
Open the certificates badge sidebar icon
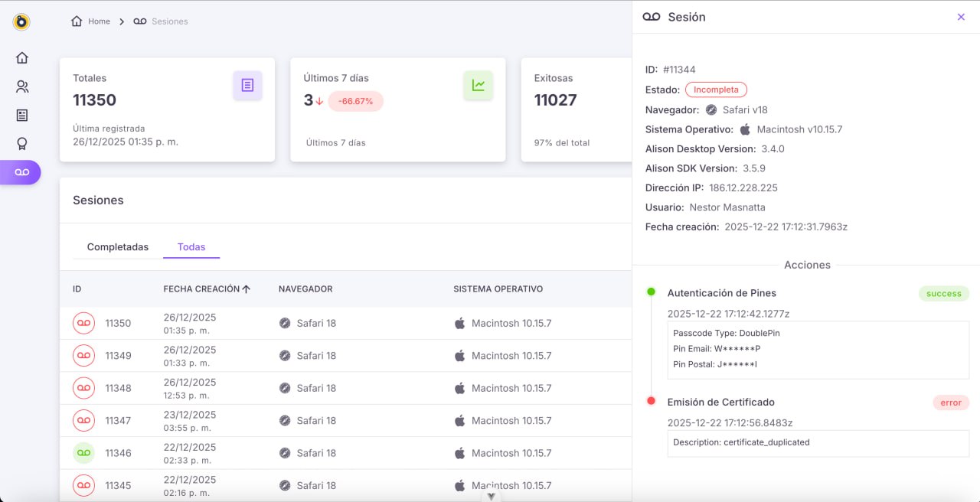pos(22,144)
